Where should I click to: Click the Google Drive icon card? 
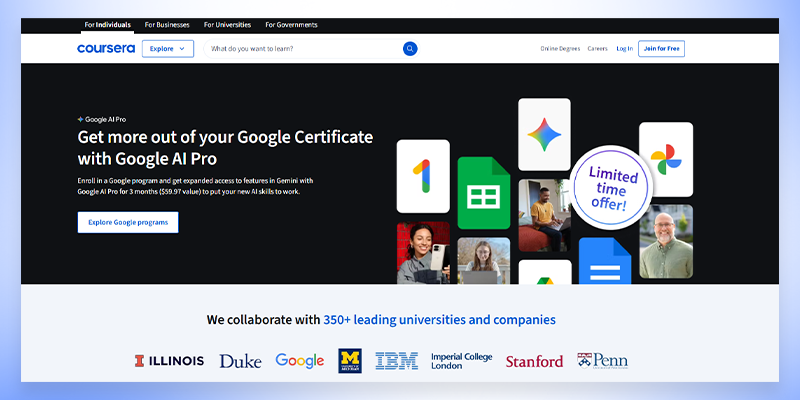coord(545,272)
